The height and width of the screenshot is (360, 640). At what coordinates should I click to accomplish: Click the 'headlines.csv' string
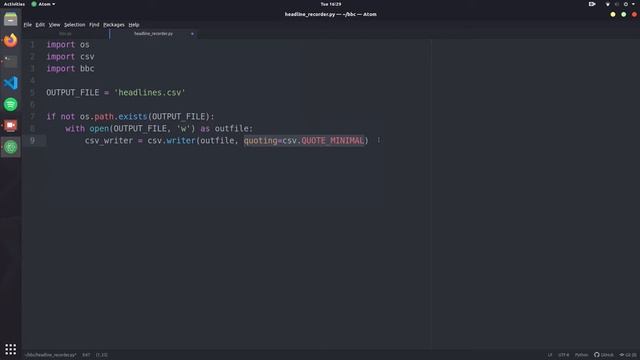(150, 93)
